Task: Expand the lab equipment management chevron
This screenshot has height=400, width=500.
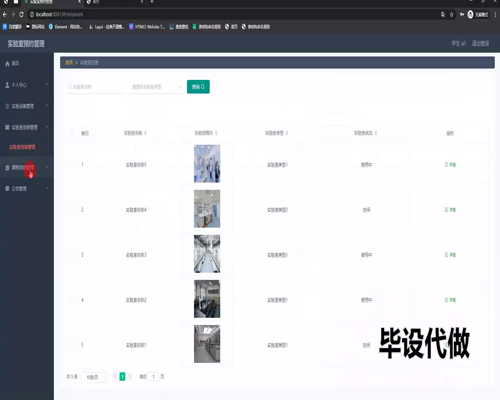Action: pyautogui.click(x=47, y=106)
